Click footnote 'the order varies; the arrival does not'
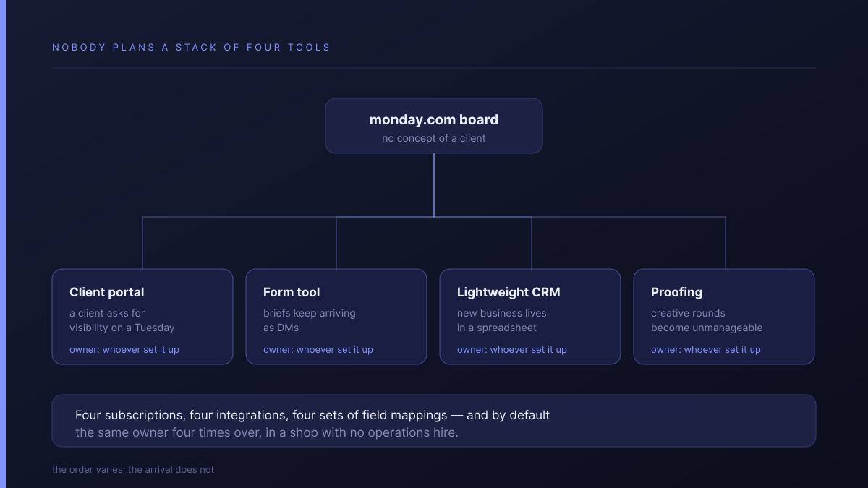 tap(133, 469)
